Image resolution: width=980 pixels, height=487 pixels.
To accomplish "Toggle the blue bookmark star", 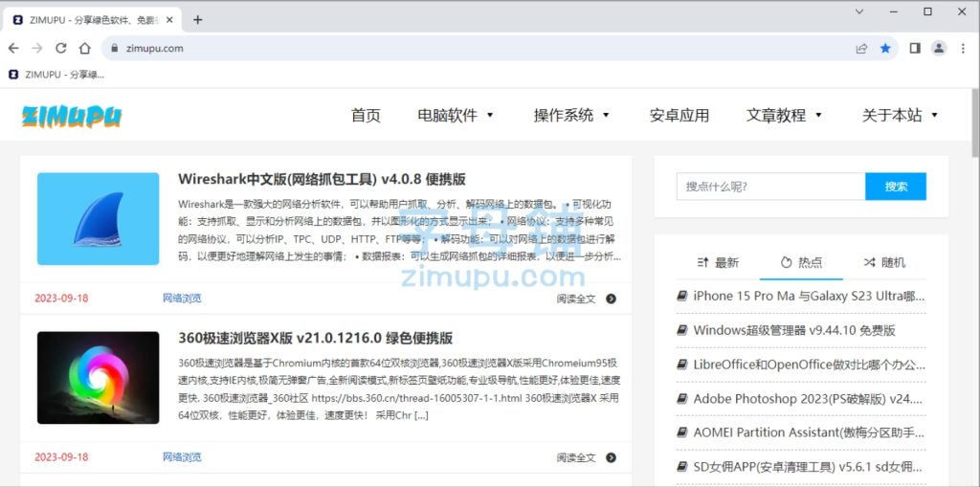I will (885, 48).
